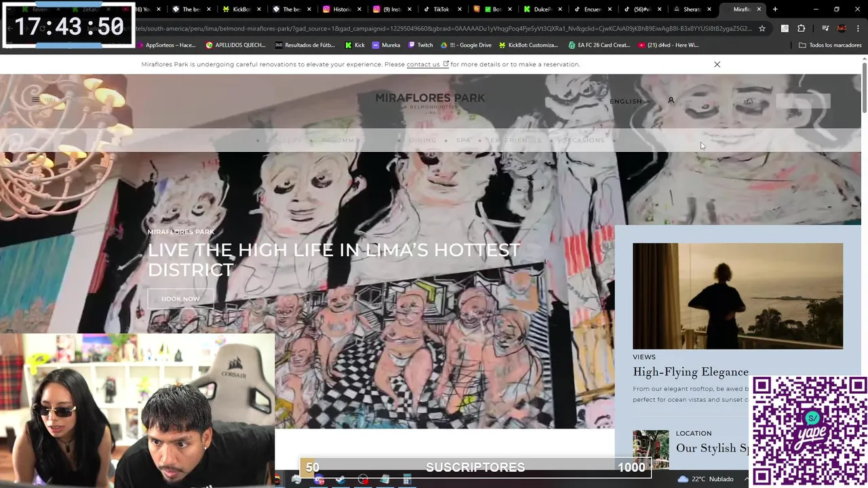Open the AppSorteos bookmark
Screen dimensions: 868x488
point(166,45)
